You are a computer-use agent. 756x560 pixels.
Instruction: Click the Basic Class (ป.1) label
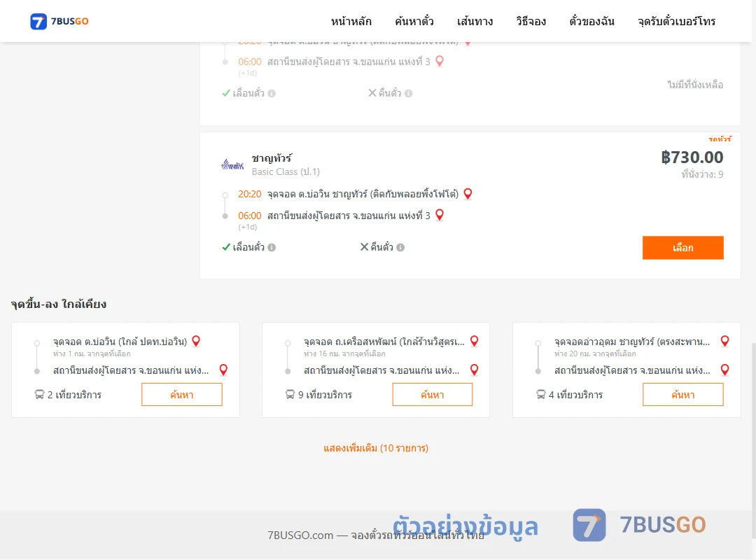point(286,171)
